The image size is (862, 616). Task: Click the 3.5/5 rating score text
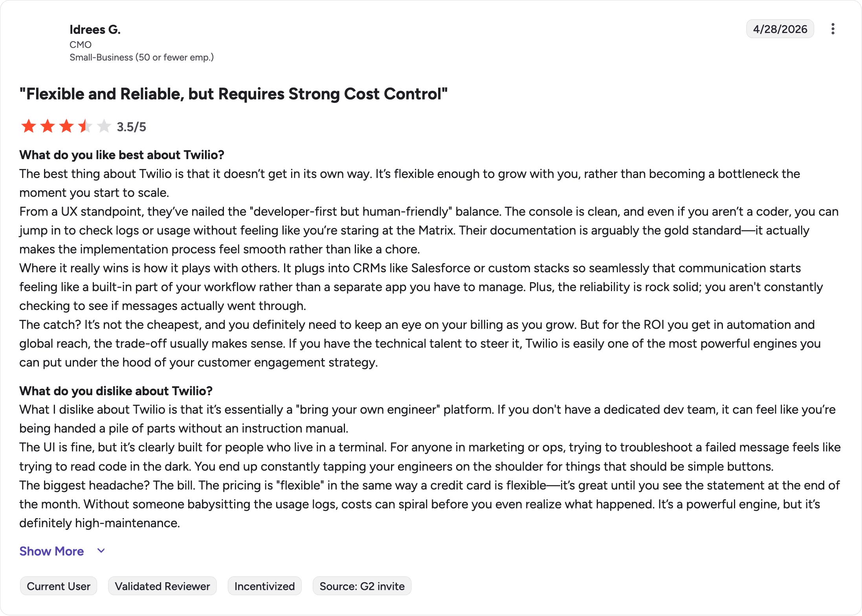click(x=131, y=127)
